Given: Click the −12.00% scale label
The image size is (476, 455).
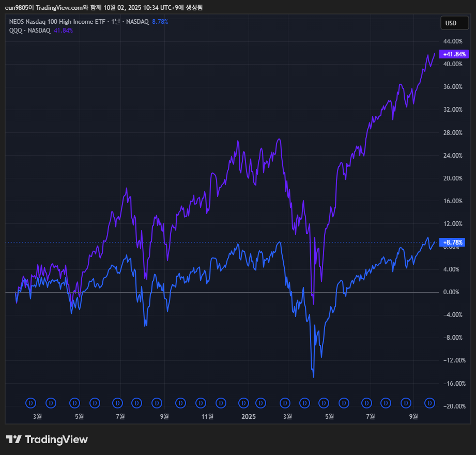Looking at the screenshot, I should (x=454, y=360).
